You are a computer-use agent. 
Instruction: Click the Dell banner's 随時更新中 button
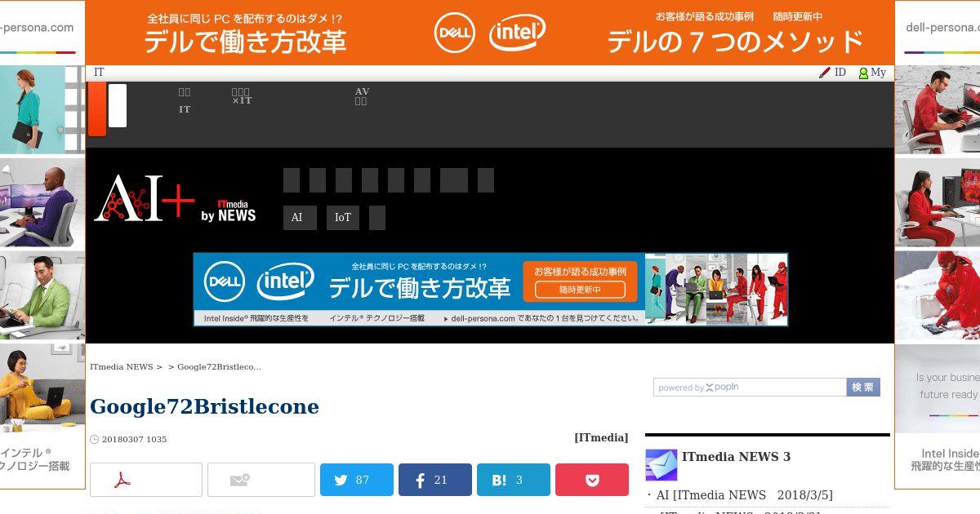point(580,290)
